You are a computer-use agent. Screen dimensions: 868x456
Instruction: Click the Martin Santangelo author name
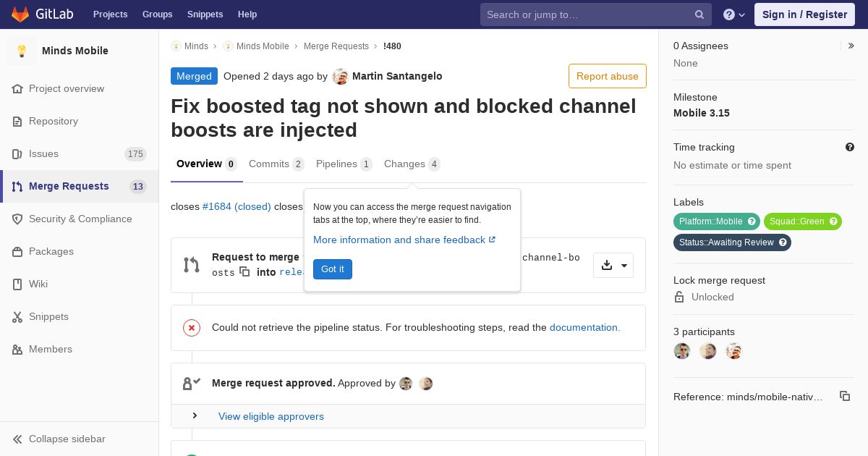[x=397, y=76]
